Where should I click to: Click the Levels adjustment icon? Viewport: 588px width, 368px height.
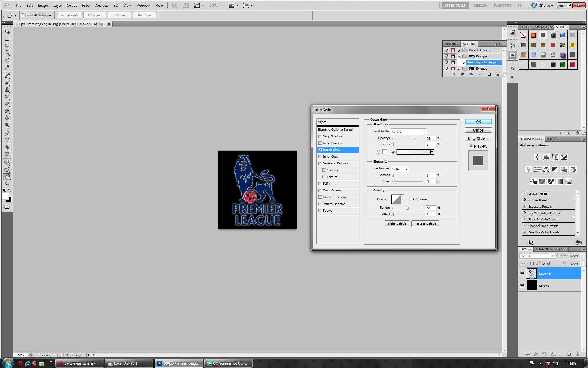pos(546,157)
